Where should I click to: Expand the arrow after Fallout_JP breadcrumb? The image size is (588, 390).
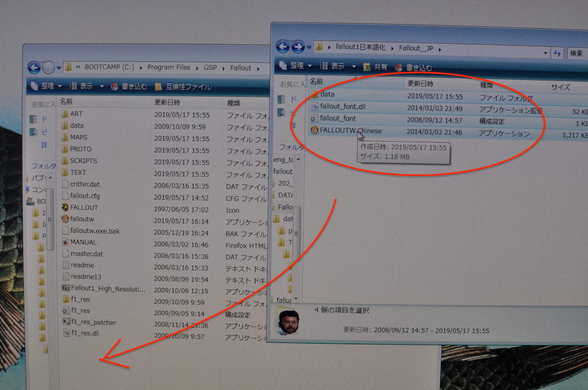[x=439, y=49]
